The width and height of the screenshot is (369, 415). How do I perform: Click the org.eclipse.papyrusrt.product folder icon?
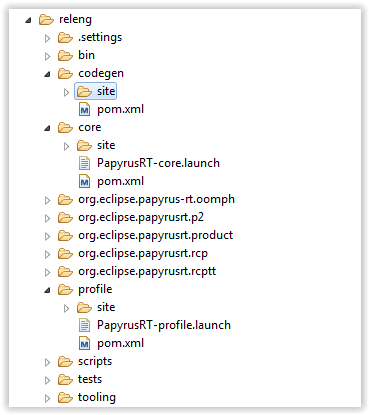point(65,236)
